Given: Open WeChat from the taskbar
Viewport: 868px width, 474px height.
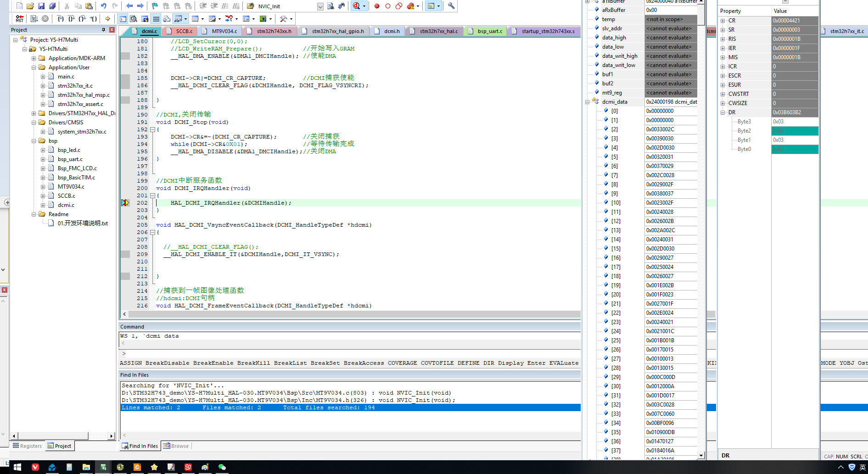Looking at the screenshot, I should [222, 467].
